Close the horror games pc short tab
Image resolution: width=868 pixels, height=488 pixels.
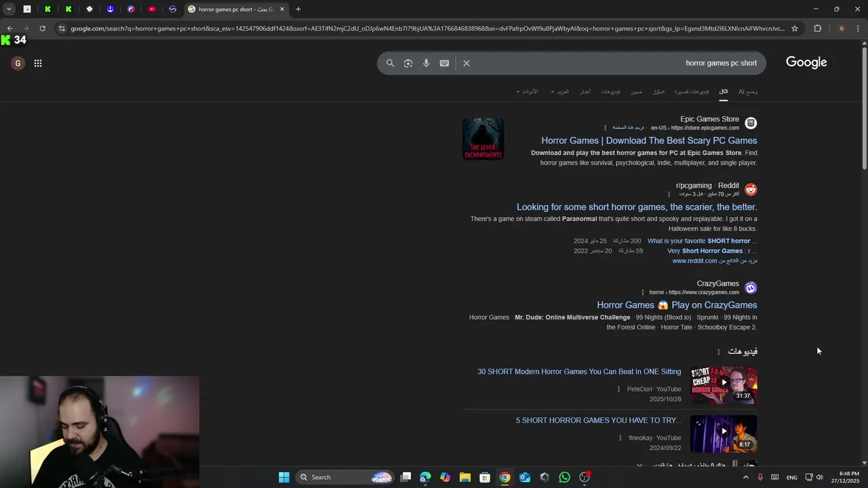point(281,9)
